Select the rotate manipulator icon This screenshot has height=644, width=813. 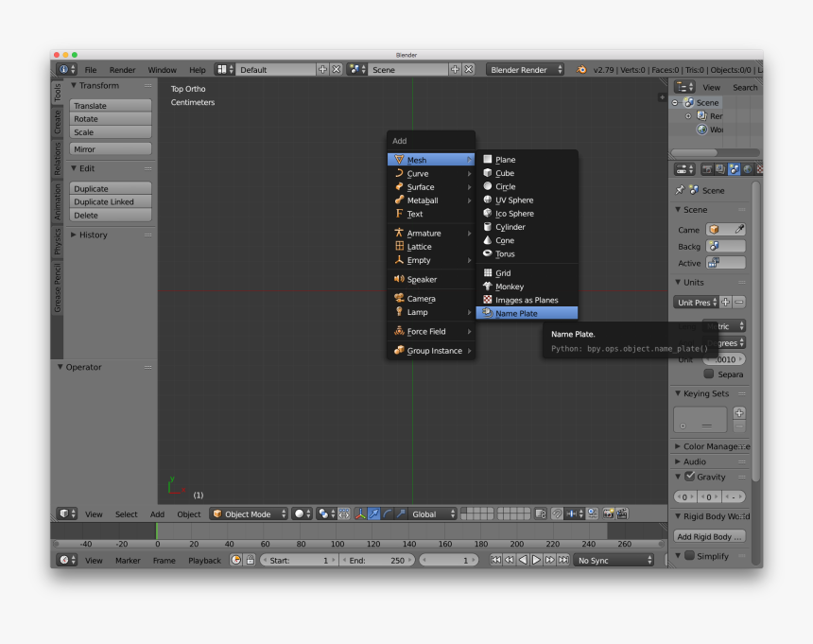pyautogui.click(x=388, y=513)
